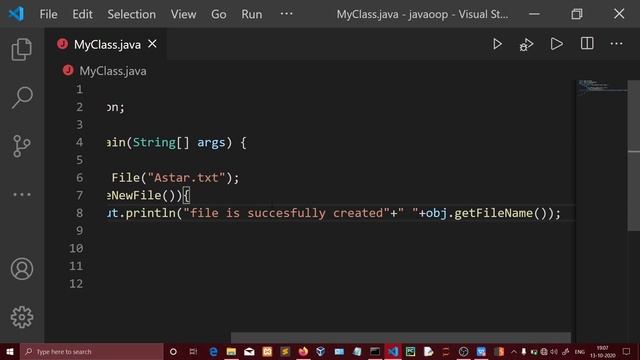Click MyClass.java in the breadcrumb
The width and height of the screenshot is (640, 360).
coord(113,71)
